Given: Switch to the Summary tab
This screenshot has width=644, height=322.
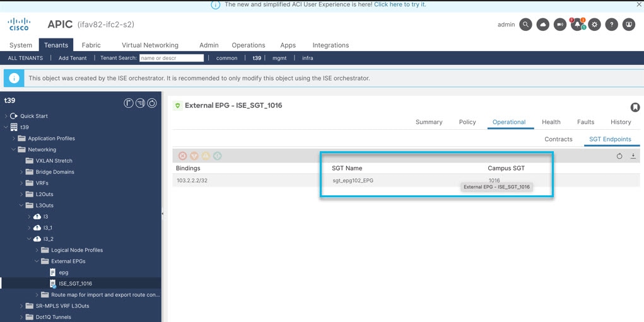Looking at the screenshot, I should (x=429, y=122).
